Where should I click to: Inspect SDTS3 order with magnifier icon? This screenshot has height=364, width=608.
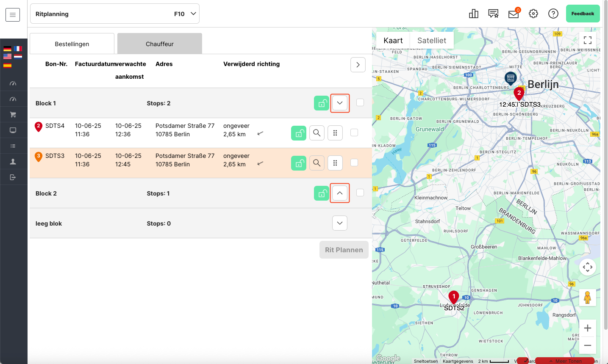tap(317, 163)
